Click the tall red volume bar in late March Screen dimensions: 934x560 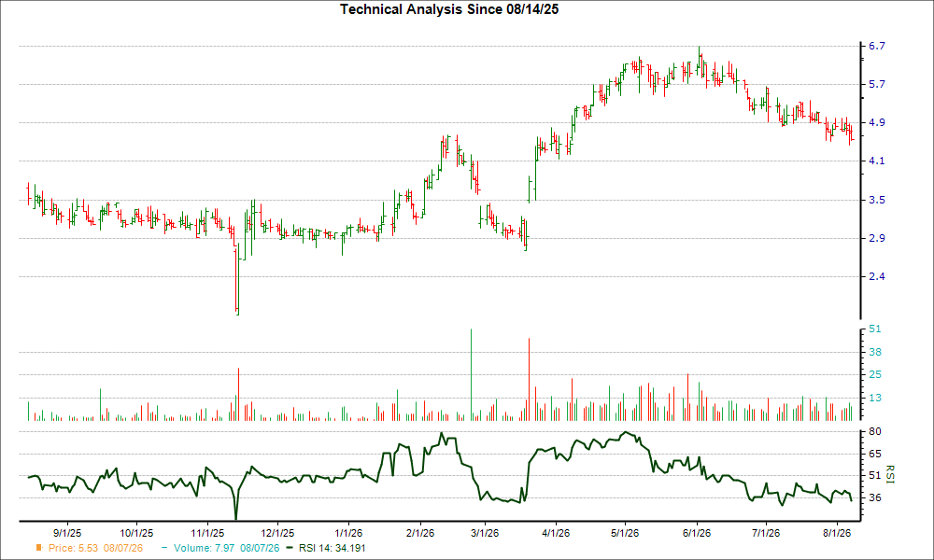[529, 380]
